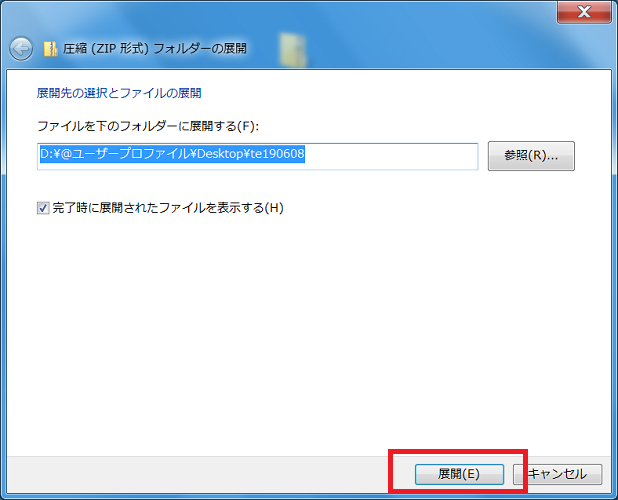Click the 圧縮 (ZIP 形式) フォルダーの展開 title
The width and height of the screenshot is (618, 500).
pos(155,49)
